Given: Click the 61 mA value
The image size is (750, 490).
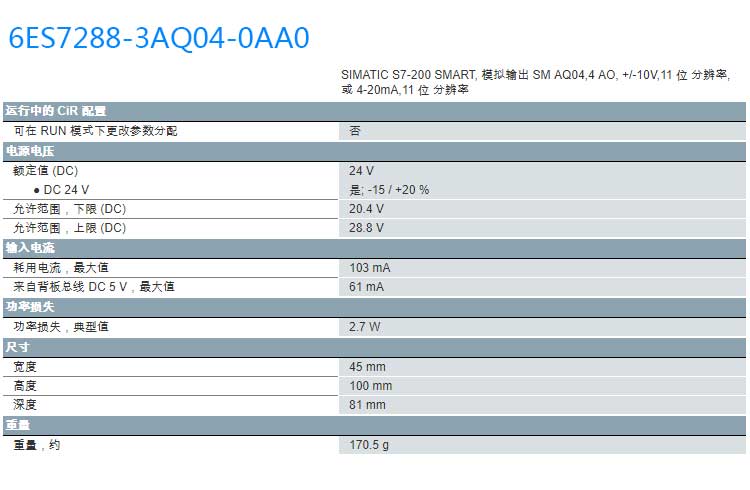Looking at the screenshot, I should pos(366,287).
